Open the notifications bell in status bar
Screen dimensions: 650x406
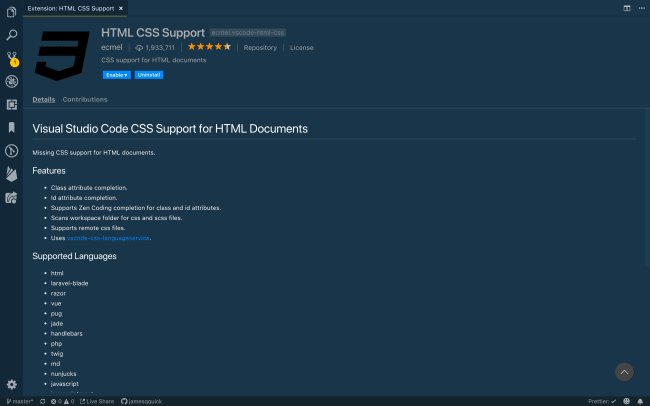639,400
